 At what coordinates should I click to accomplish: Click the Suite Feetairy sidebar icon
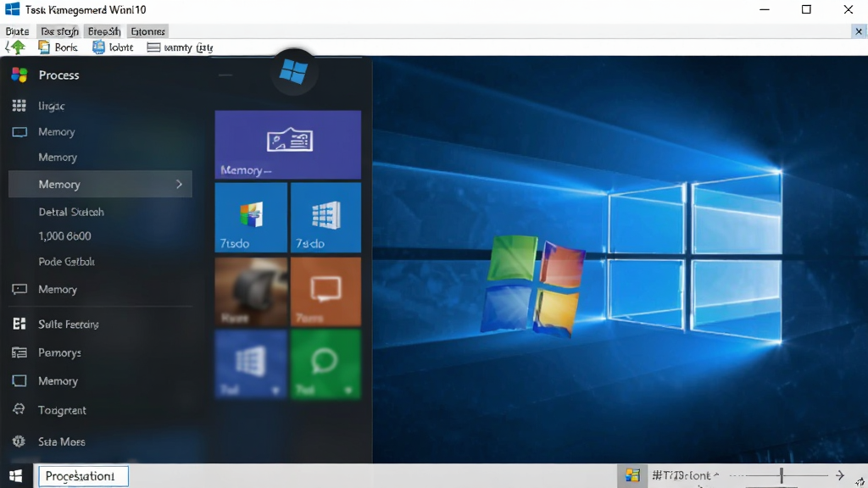pyautogui.click(x=19, y=324)
